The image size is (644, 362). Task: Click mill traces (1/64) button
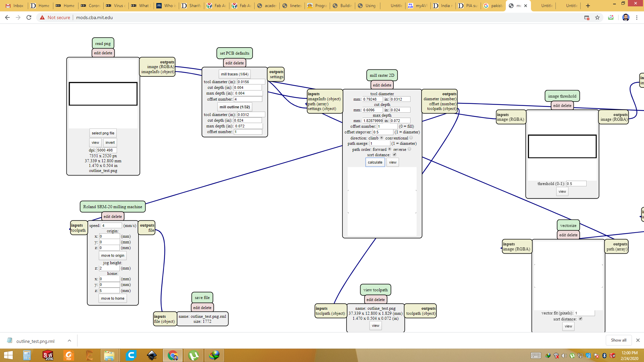pyautogui.click(x=235, y=74)
